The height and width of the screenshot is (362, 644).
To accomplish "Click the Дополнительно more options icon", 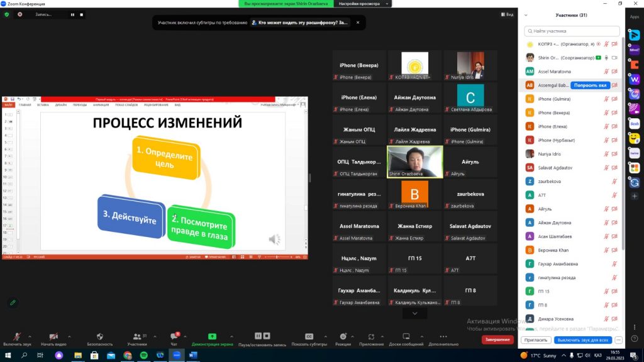I will point(443,337).
